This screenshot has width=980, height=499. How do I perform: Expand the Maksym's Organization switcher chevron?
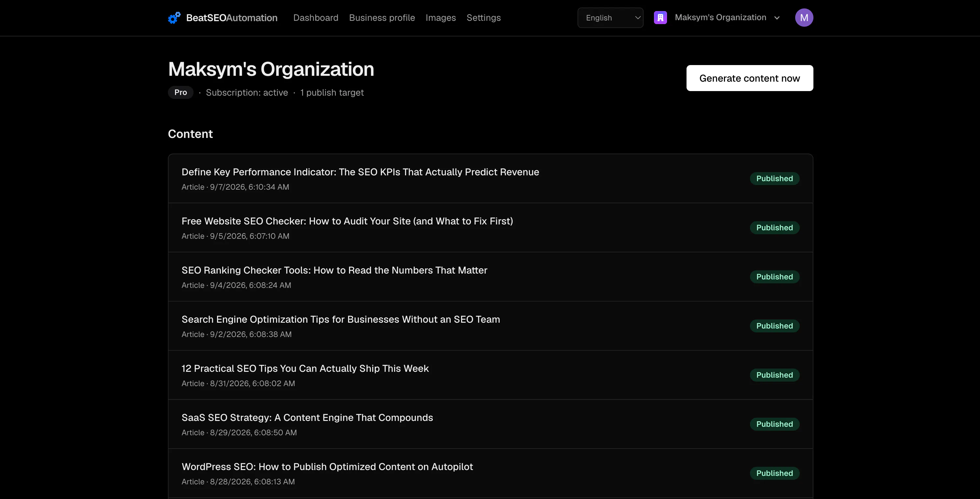(777, 18)
